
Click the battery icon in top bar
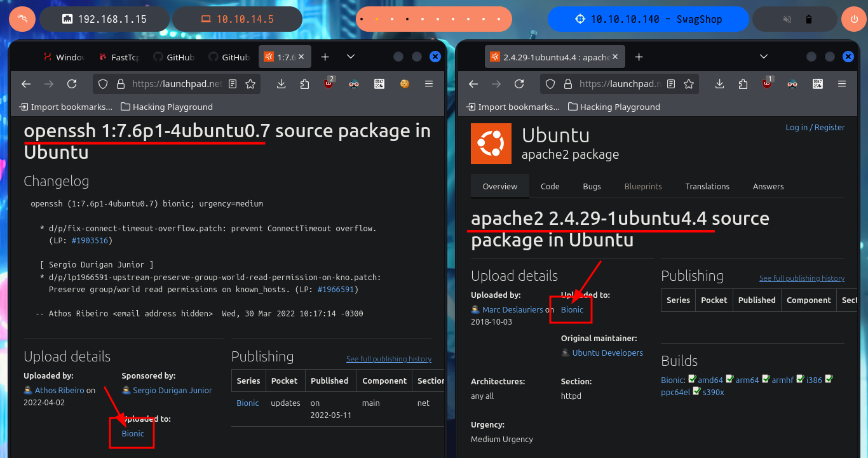coord(809,19)
